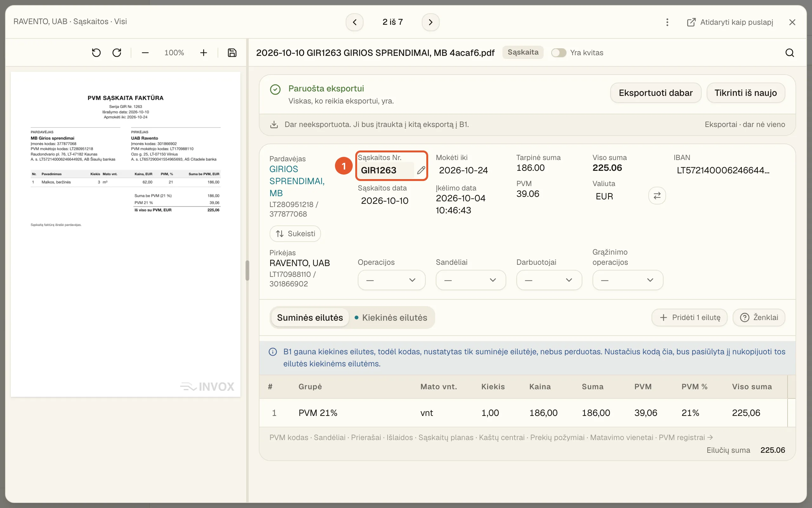Screen dimensions: 812x508
Task: Click the currency swap arrows icon
Action: click(x=657, y=196)
